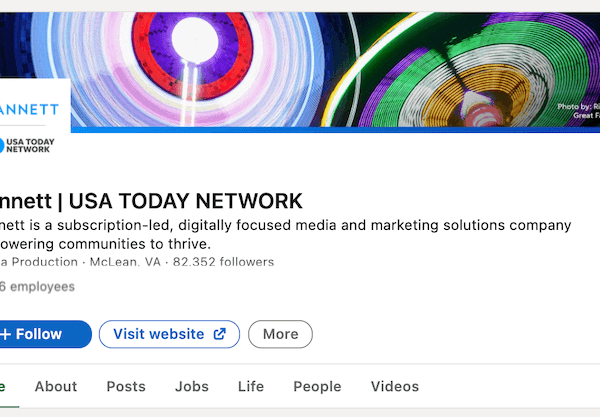Click the external link icon beside Visit website
Viewport: 600px width, 417px height.
click(x=220, y=334)
